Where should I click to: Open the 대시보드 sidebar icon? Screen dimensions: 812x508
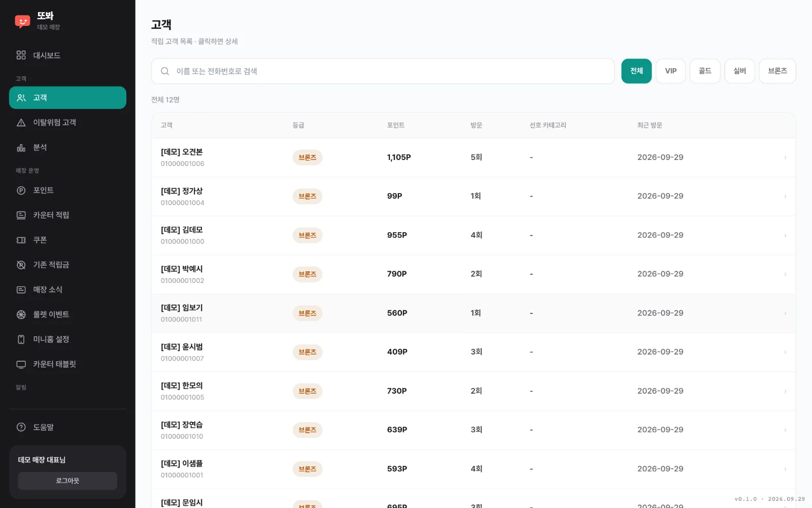[x=21, y=55]
